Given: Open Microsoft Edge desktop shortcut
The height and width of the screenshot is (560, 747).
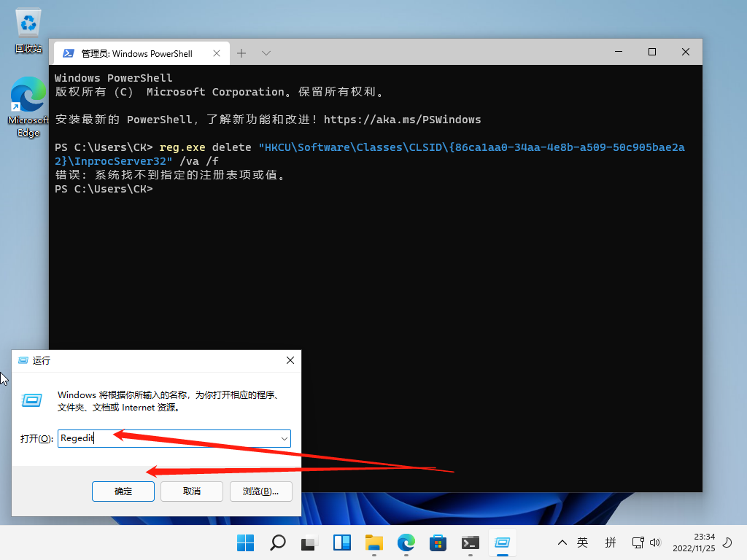Looking at the screenshot, I should (28, 106).
